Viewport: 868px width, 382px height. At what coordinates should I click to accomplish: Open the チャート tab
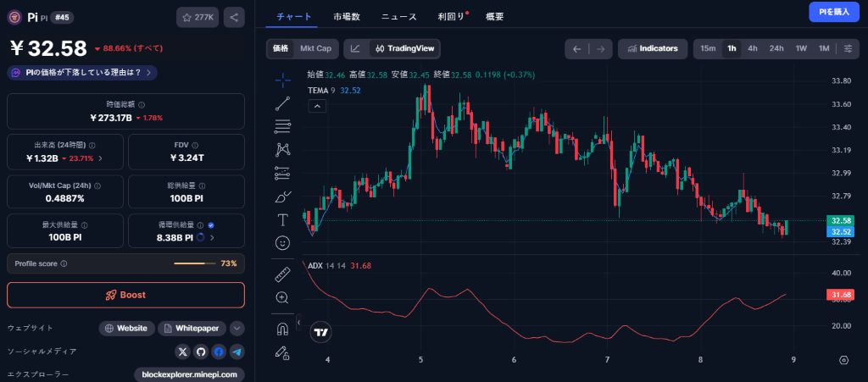[x=294, y=17]
